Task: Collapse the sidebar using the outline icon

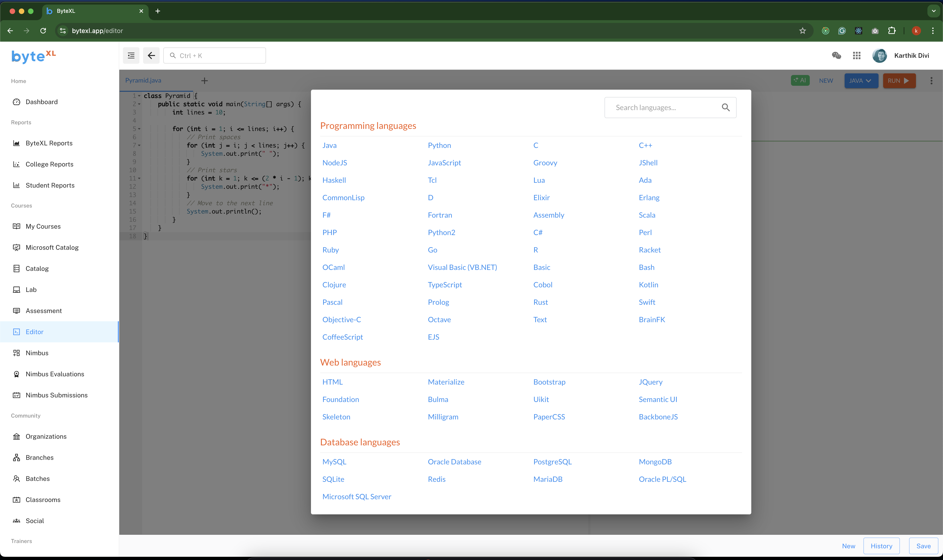Action: pos(131,55)
